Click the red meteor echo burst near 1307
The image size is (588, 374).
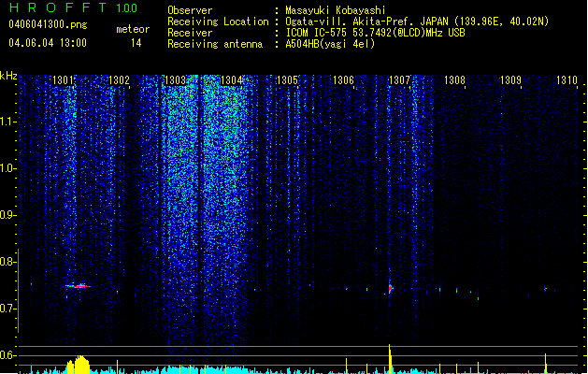[x=391, y=288]
